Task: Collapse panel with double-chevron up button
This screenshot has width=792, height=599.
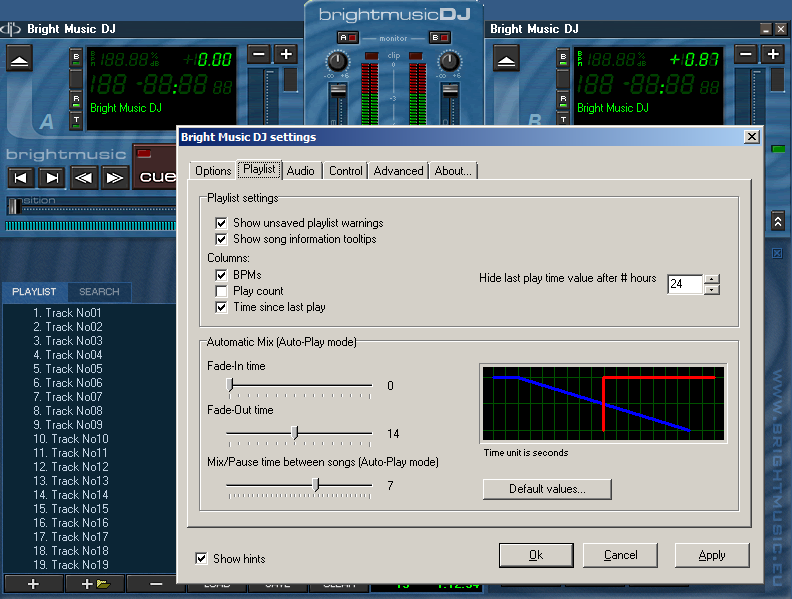Action: [x=778, y=221]
